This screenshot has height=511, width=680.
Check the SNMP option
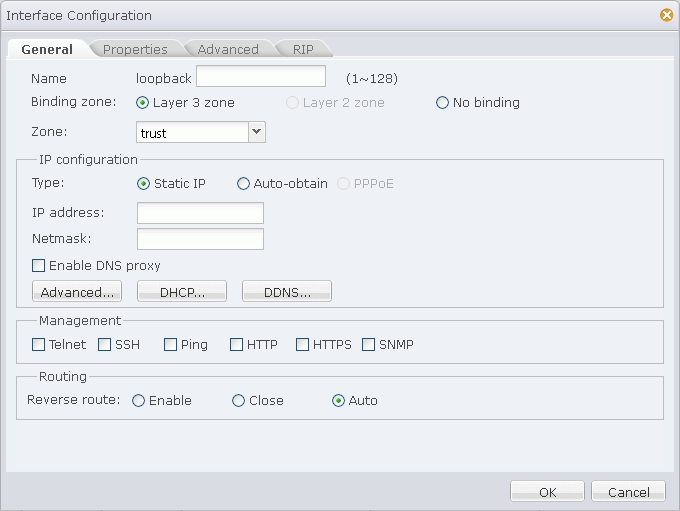368,345
